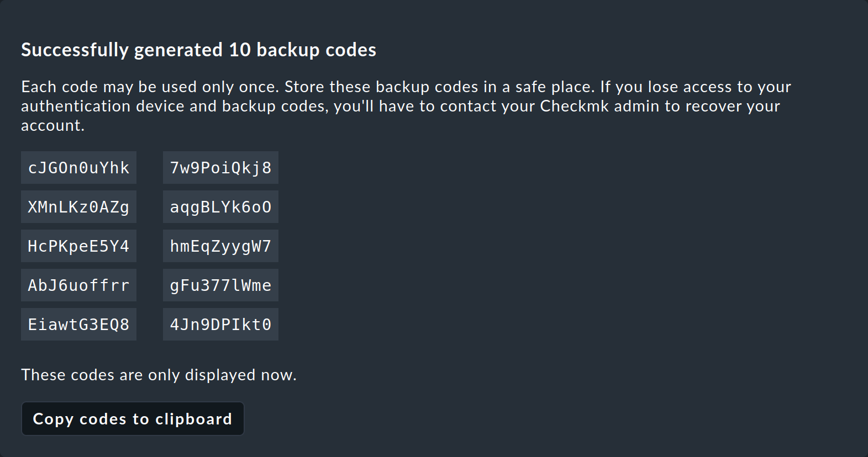
Task: Click the Copy codes to clipboard button
Action: coord(132,418)
